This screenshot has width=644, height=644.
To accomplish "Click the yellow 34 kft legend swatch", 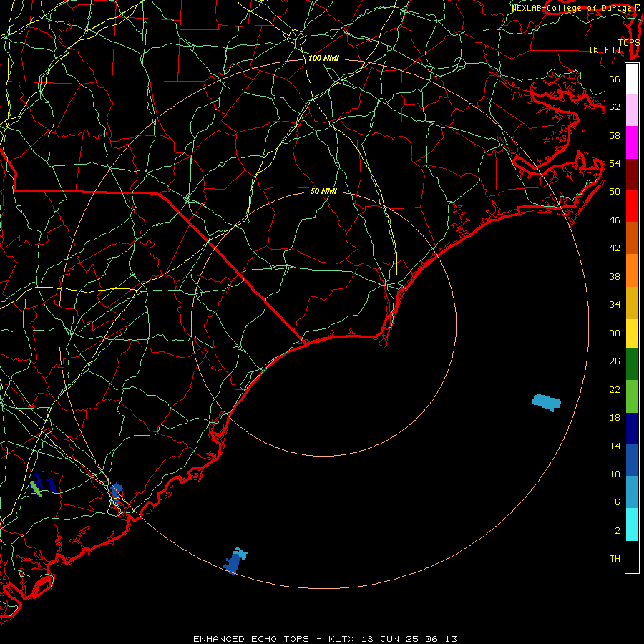I will pyautogui.click(x=632, y=333).
